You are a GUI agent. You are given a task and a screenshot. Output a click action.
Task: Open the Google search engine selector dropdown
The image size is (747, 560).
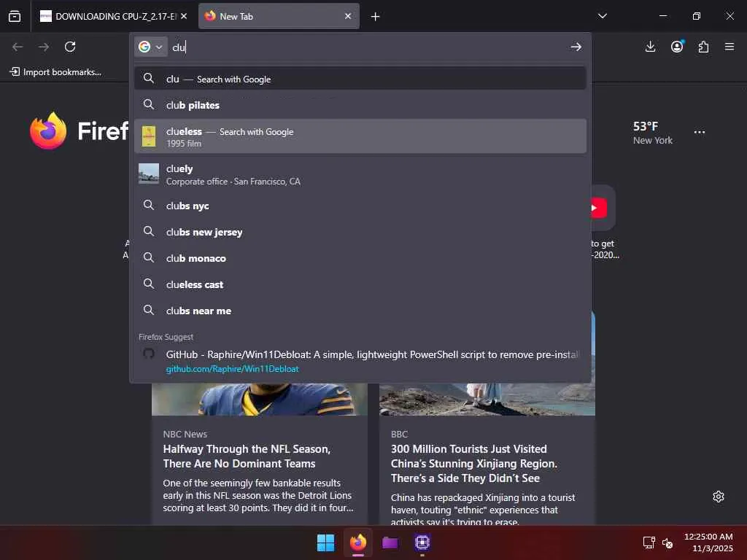150,47
